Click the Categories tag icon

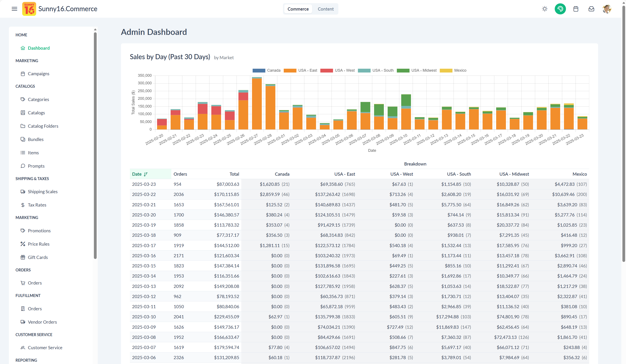[23, 99]
